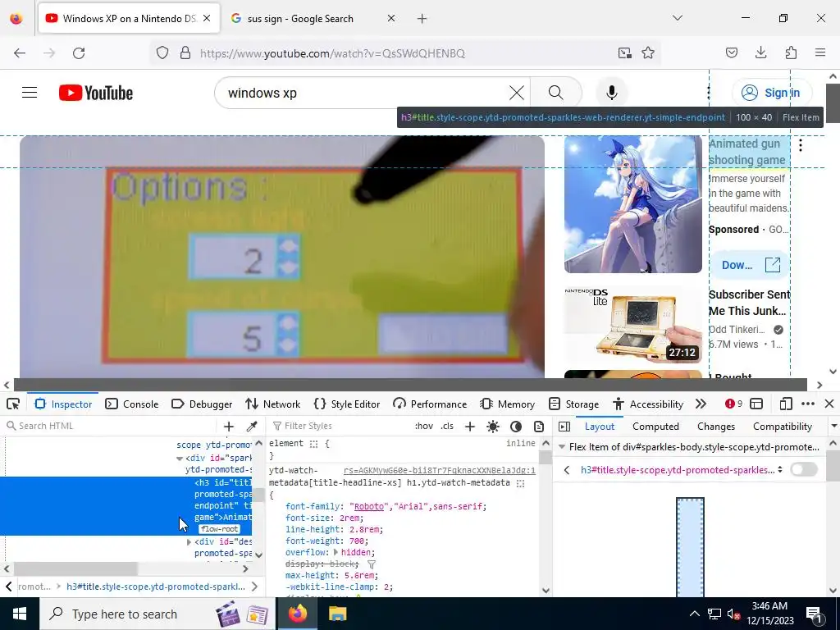Open Responsive Design Mode icon
Image resolution: width=840 pixels, height=630 pixels.
[x=786, y=404]
